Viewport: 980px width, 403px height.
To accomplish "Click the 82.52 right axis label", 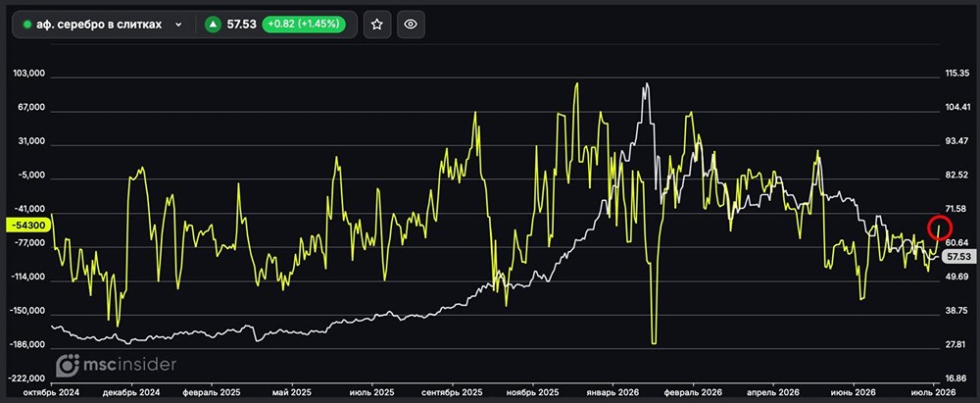I will pos(956,176).
